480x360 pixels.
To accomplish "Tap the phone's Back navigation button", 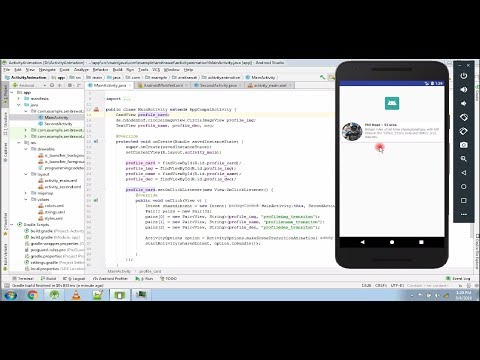I will (362, 242).
